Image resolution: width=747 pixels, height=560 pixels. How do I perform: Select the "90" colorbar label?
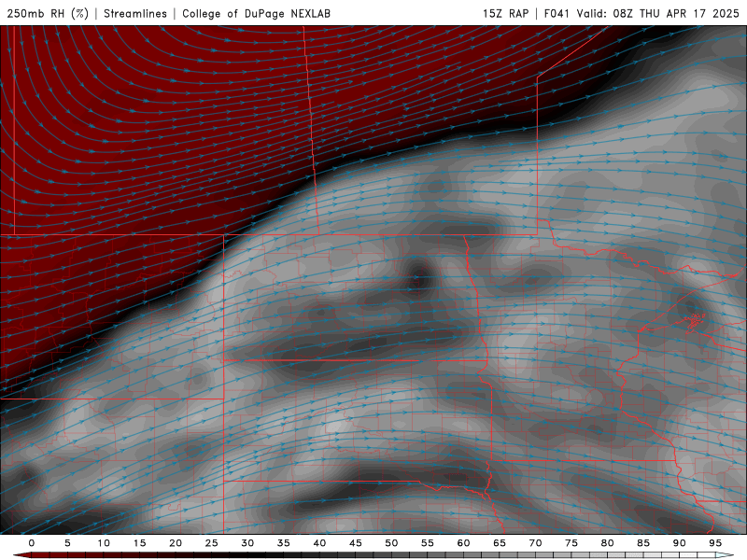[680, 543]
